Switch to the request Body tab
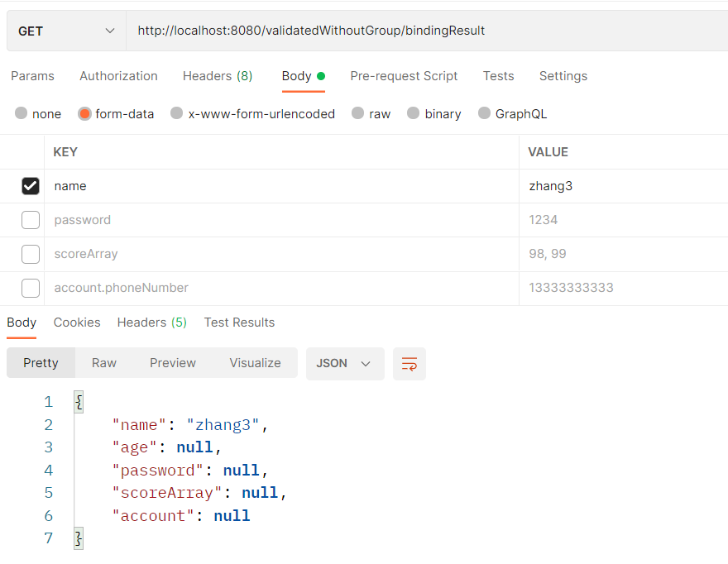The width and height of the screenshot is (728, 564). coord(303,76)
